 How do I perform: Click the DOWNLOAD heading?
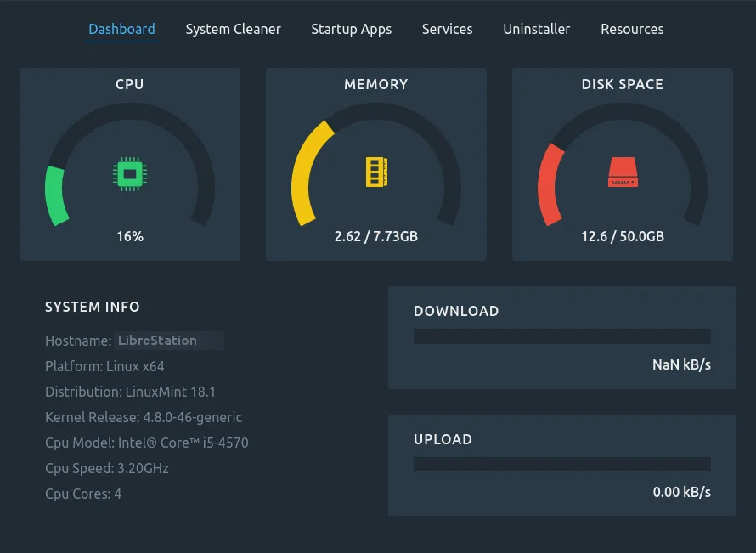click(456, 312)
